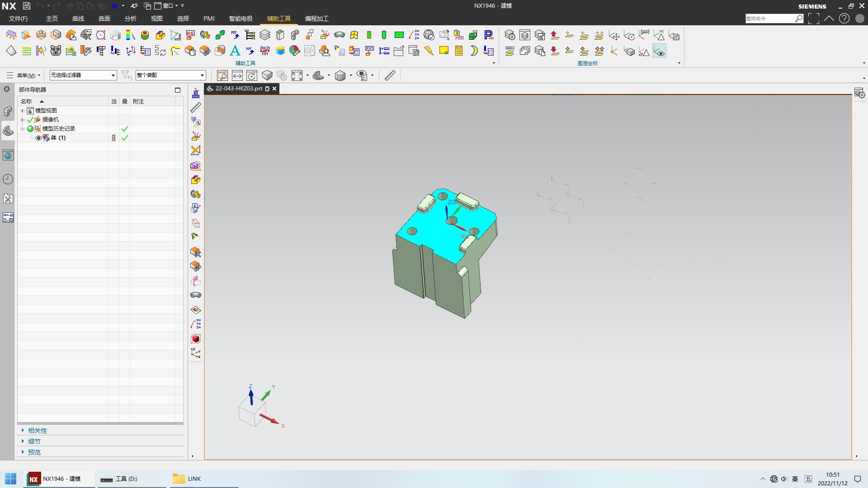Open the DXF export tool
The height and width of the screenshot is (488, 868).
(250, 51)
